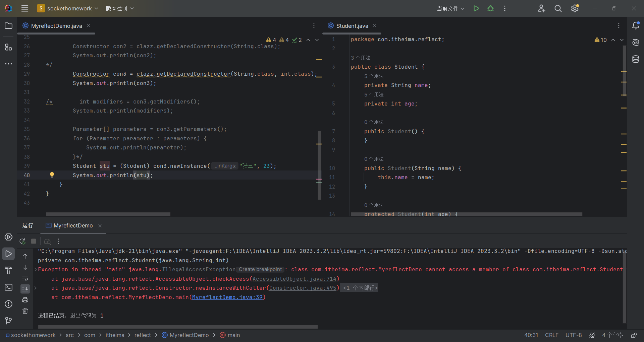Click 3 个用法 usages hint above Student class
The image size is (644, 342).
tap(361, 58)
